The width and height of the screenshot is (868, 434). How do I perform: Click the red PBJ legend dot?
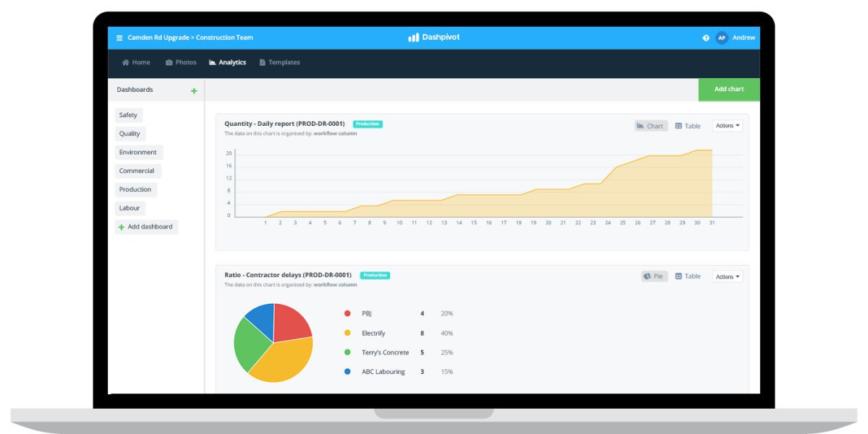click(347, 313)
